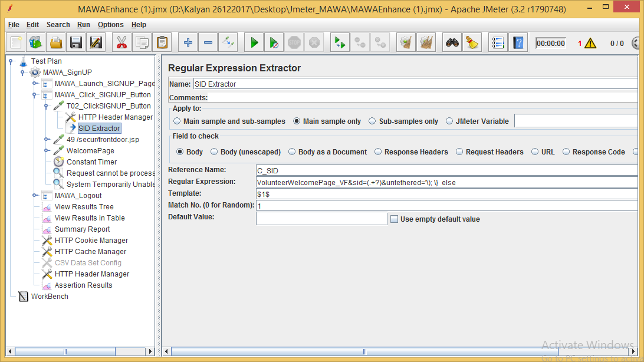The width and height of the screenshot is (644, 362).
Task: Enable the Use empty default value checkbox
Action: (x=394, y=219)
